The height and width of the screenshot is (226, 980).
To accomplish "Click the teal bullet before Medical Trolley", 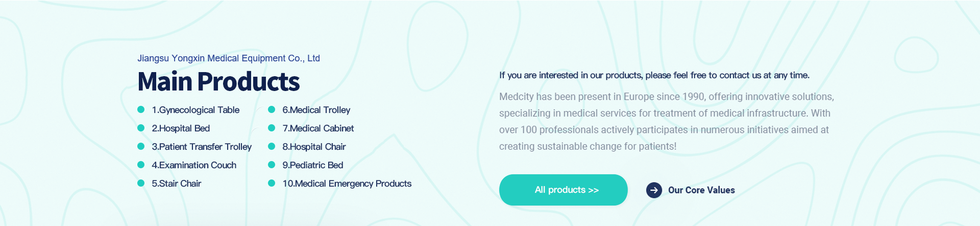I will click(272, 109).
